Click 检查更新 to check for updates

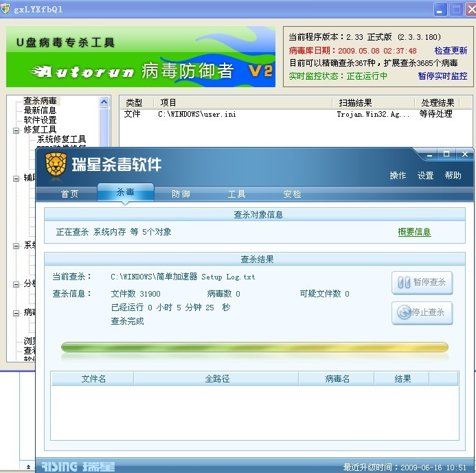click(451, 50)
